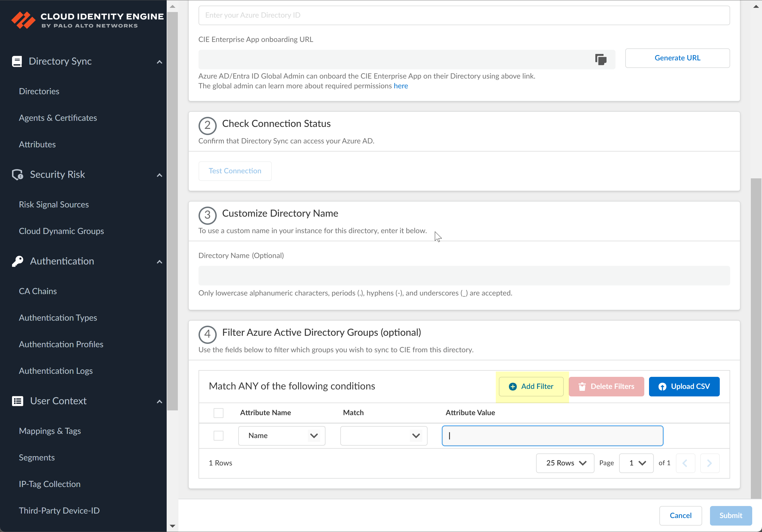Click the Generate URL button

tap(677, 58)
